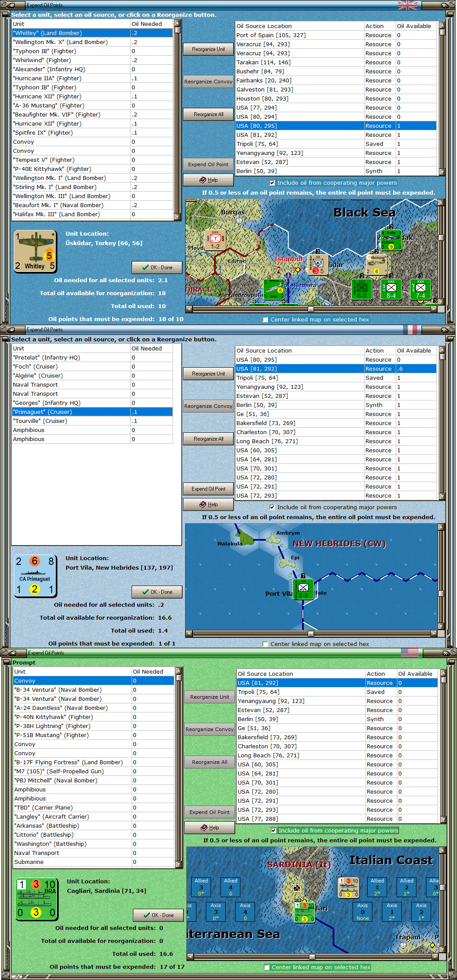457x980 pixels.
Task: Click the Allied 3 sea box marker
Action: tap(201, 887)
